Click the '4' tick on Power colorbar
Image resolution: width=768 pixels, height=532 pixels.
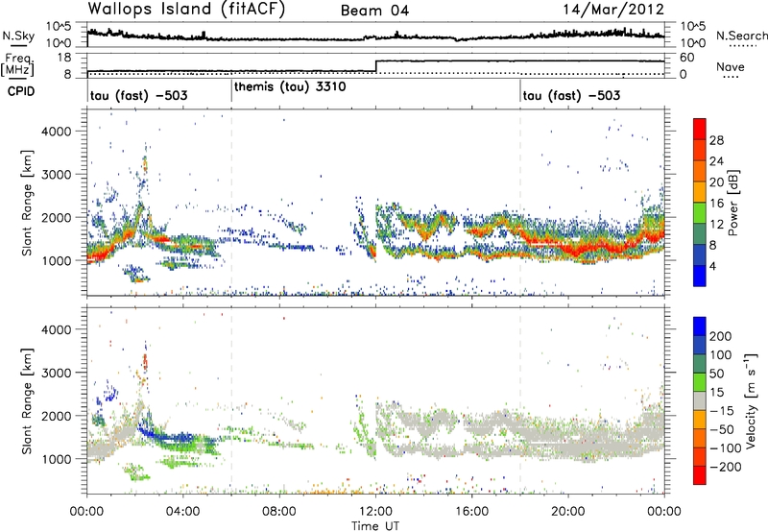point(712,266)
